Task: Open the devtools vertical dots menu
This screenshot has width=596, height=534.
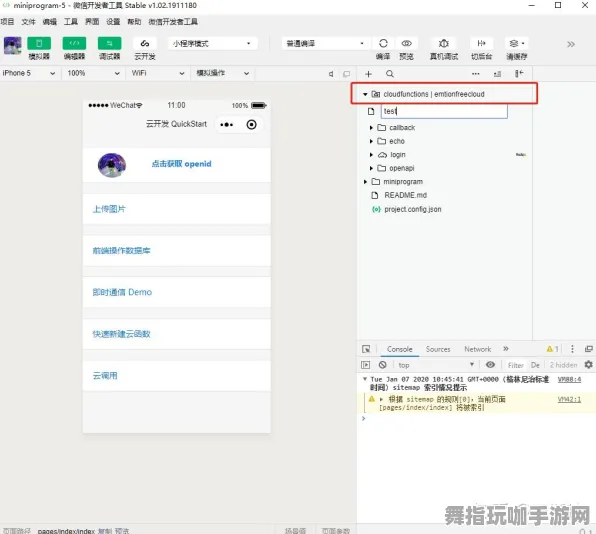Action: 572,349
